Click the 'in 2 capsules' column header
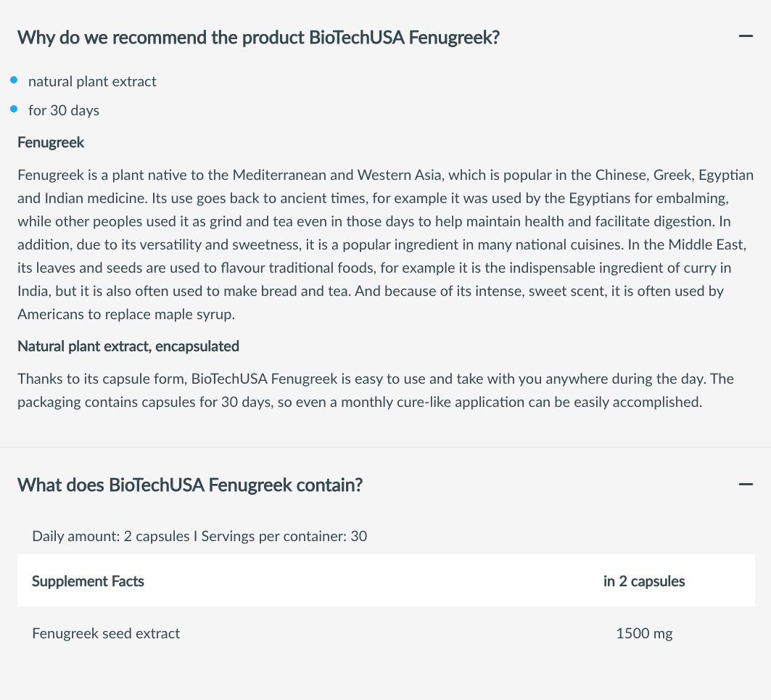Image resolution: width=771 pixels, height=700 pixels. click(x=644, y=582)
